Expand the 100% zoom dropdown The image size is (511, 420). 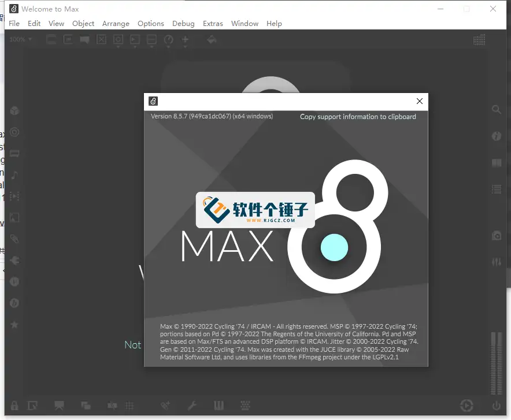(21, 39)
